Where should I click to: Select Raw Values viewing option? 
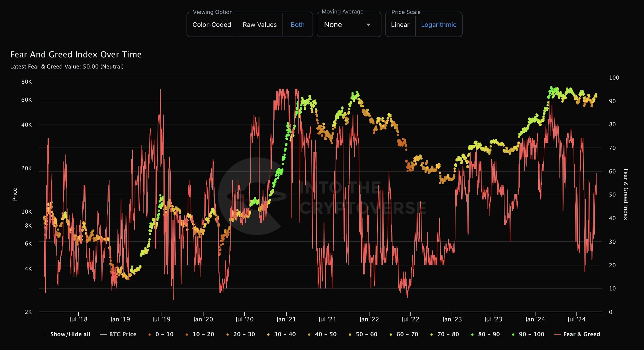(259, 25)
